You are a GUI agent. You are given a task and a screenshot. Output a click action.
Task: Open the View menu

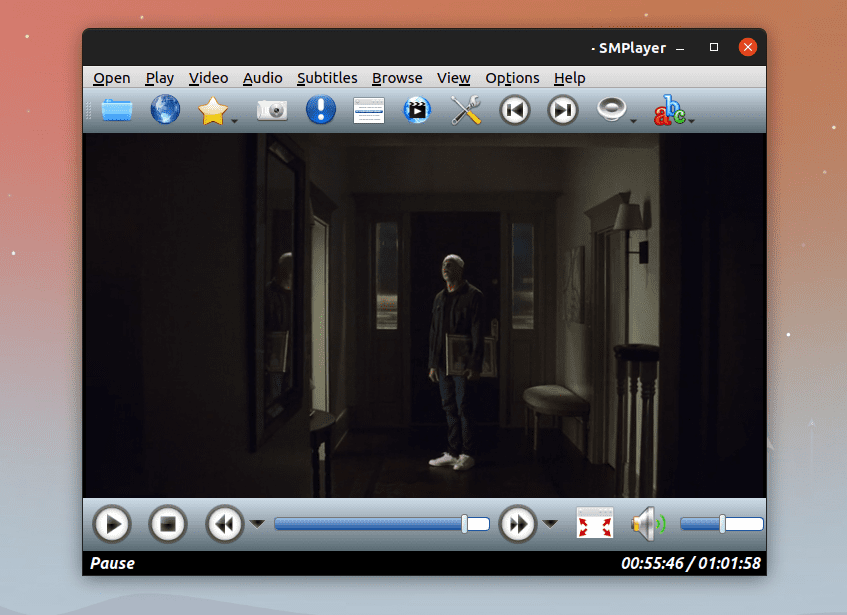pos(454,78)
